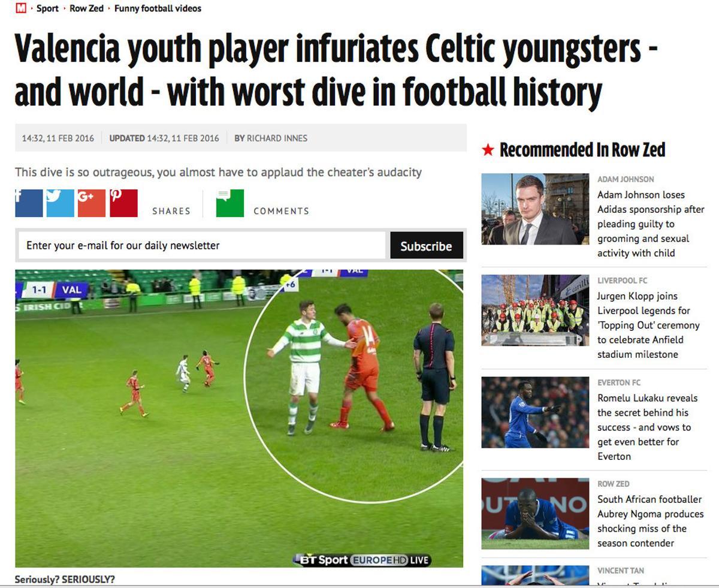Viewport: 719px width, 588px height.
Task: Open the Row Zed breadcrumb link
Action: click(x=87, y=8)
